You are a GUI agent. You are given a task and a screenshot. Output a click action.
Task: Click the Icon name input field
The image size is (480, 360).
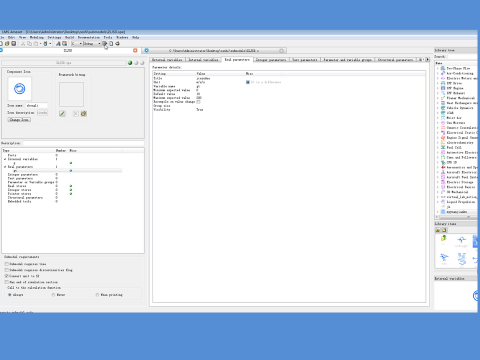[36, 105]
